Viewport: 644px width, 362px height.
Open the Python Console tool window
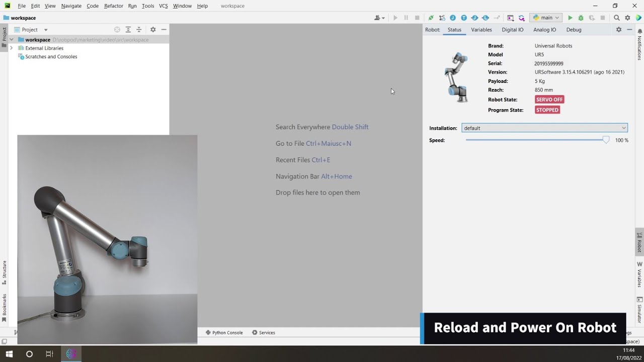[x=224, y=332]
